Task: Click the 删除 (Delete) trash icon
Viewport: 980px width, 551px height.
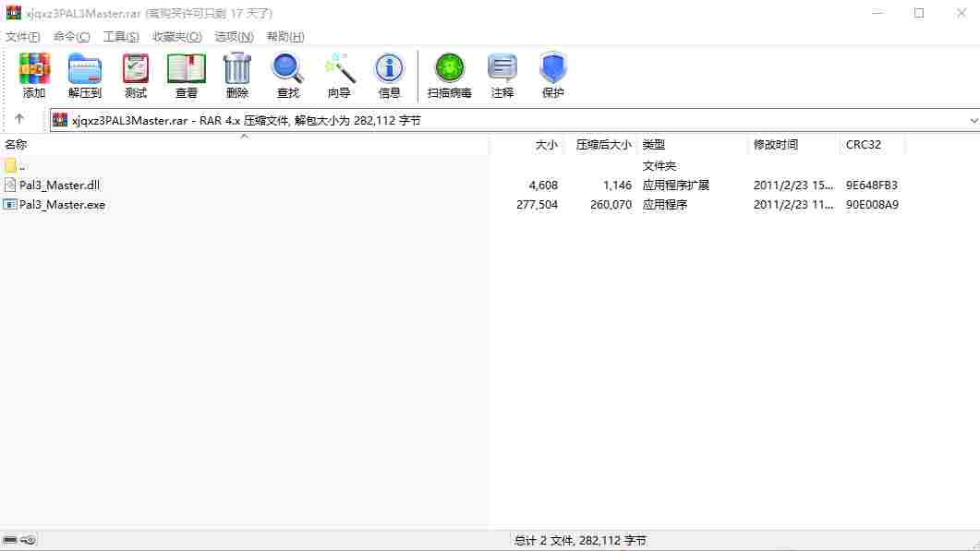Action: tap(236, 68)
